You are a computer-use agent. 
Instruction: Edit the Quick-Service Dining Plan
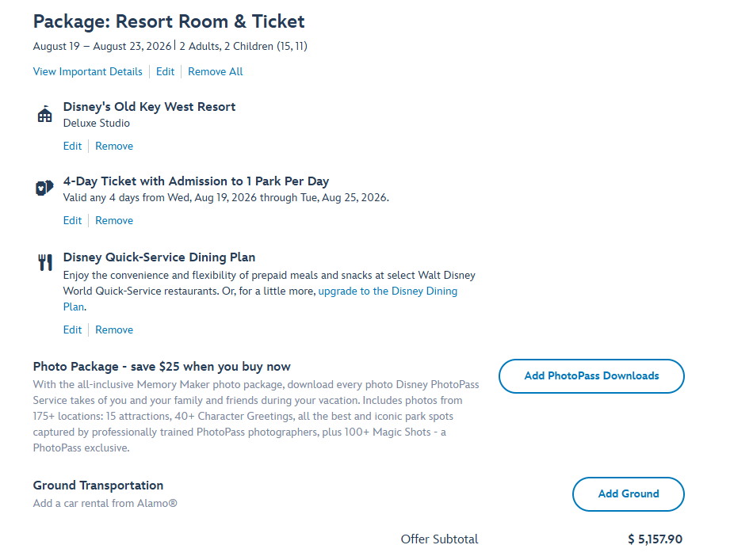click(72, 330)
